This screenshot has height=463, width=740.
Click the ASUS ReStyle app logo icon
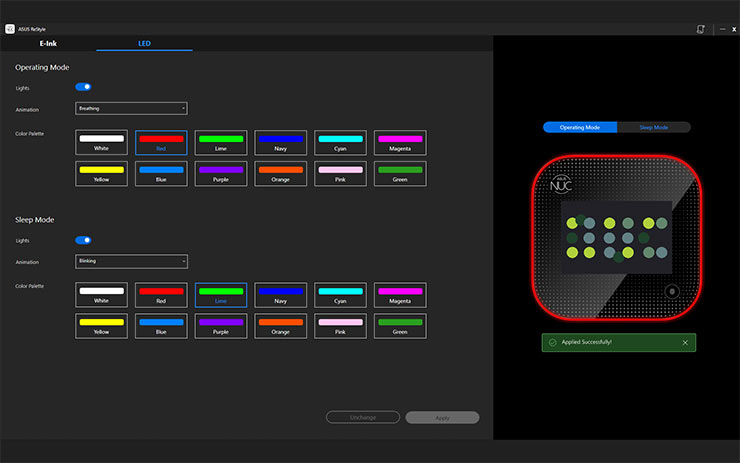coord(9,28)
